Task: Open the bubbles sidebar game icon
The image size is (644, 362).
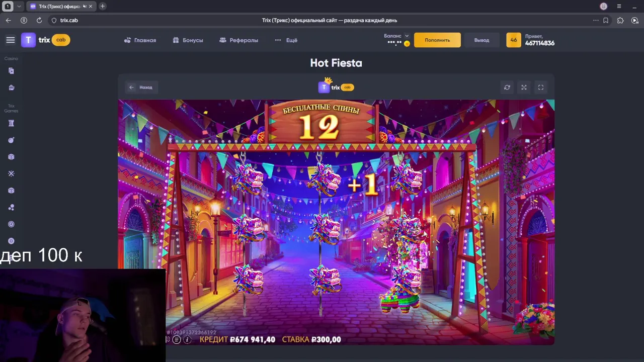Action: [11, 207]
